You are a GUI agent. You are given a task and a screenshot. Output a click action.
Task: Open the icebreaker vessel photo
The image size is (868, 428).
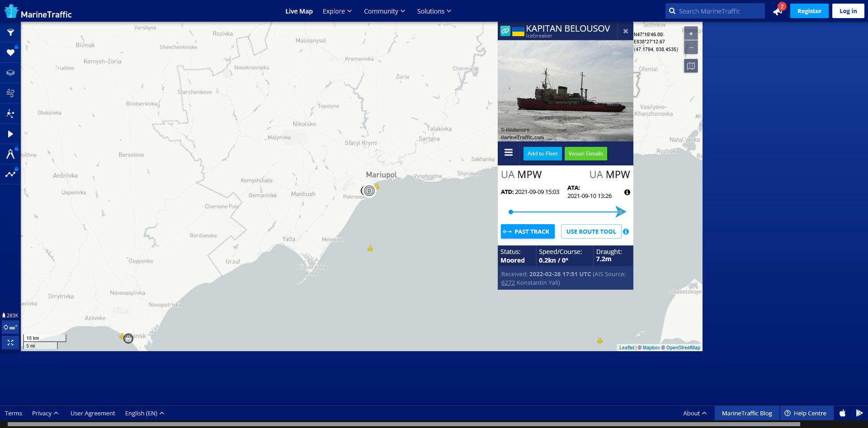click(x=566, y=91)
